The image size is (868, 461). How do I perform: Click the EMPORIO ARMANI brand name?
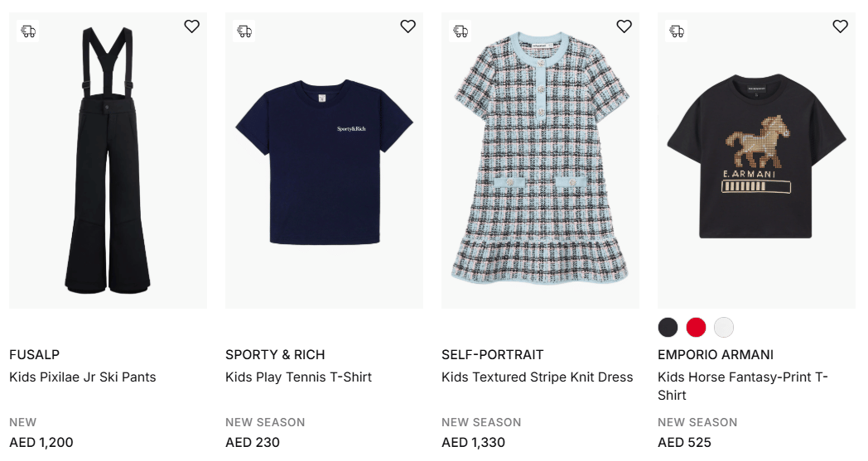point(716,355)
